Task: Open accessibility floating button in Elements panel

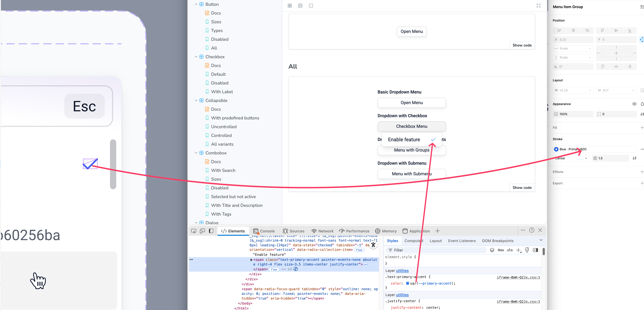Action: tap(373, 245)
